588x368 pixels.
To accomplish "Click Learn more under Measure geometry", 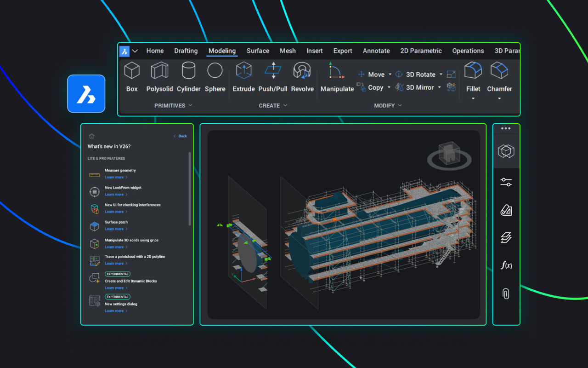I will coord(116,177).
